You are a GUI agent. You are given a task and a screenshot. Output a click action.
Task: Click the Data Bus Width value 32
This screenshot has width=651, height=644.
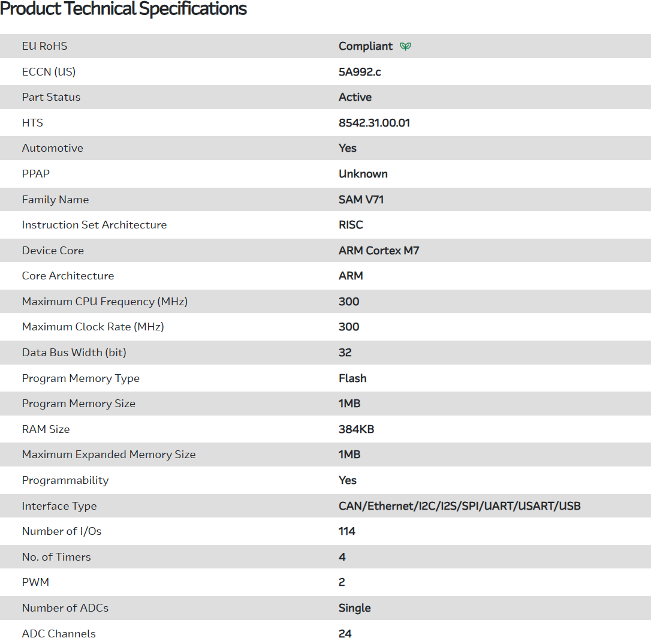[345, 353]
